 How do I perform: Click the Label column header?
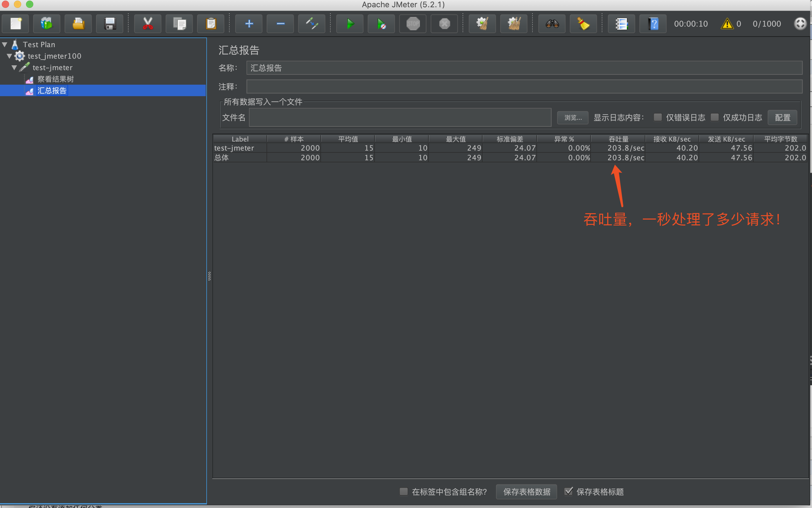[240, 139]
